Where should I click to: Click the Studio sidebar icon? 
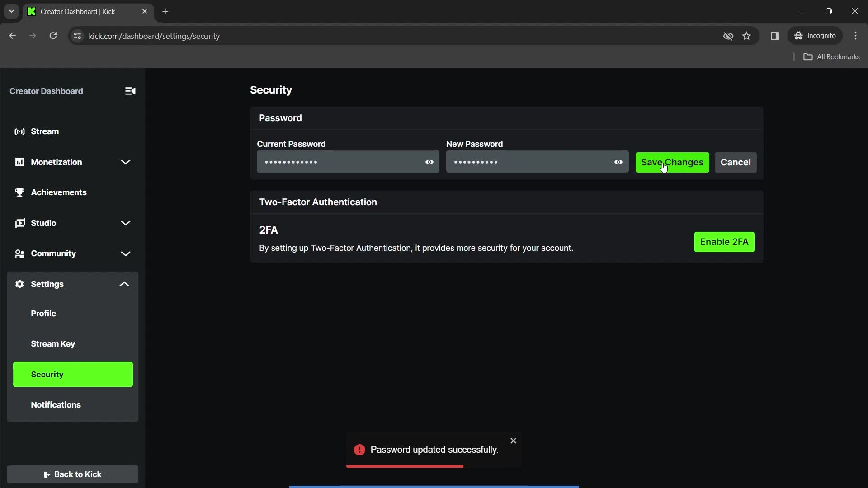pos(19,223)
